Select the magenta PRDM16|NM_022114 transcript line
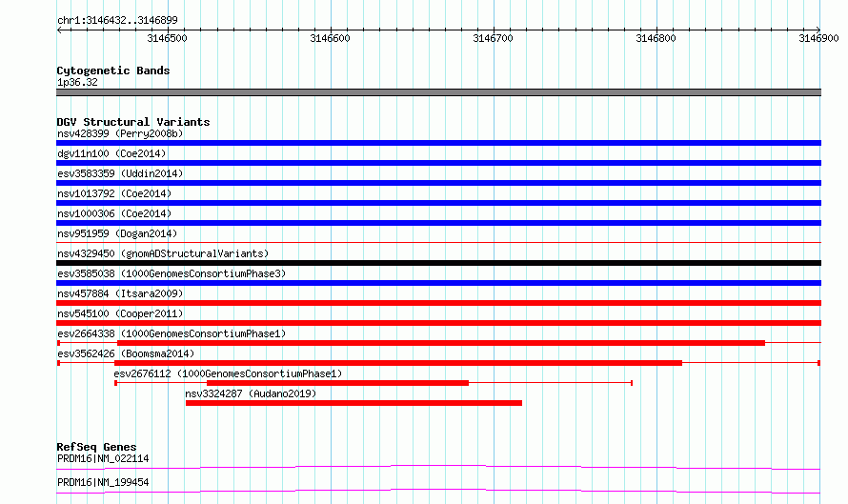848x504 pixels. click(438, 467)
